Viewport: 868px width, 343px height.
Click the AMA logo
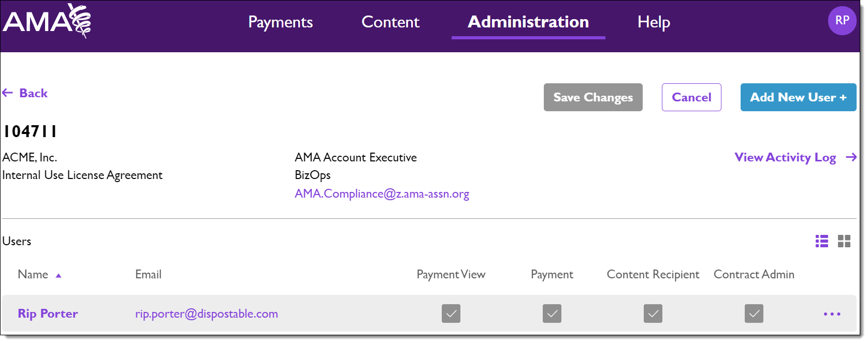click(x=47, y=22)
